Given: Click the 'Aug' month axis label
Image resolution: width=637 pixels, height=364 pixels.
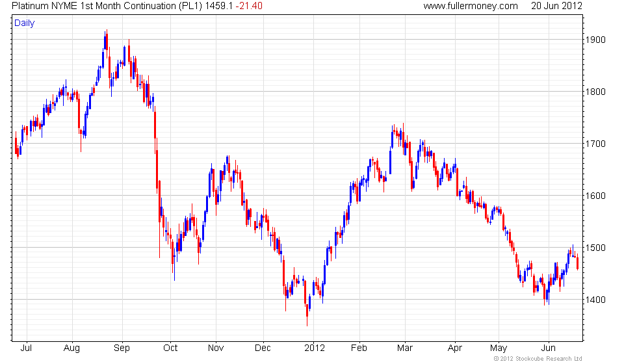Looking at the screenshot, I should 72,348.
